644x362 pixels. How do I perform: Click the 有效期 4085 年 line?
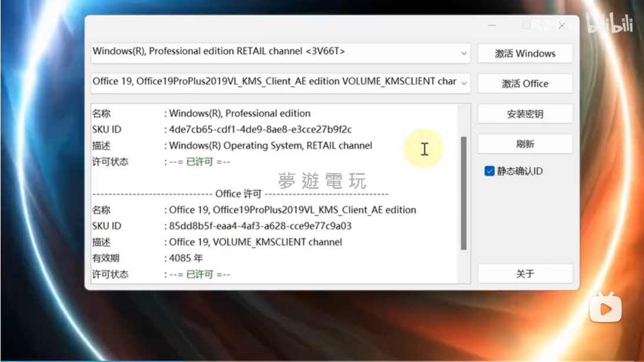(186, 258)
